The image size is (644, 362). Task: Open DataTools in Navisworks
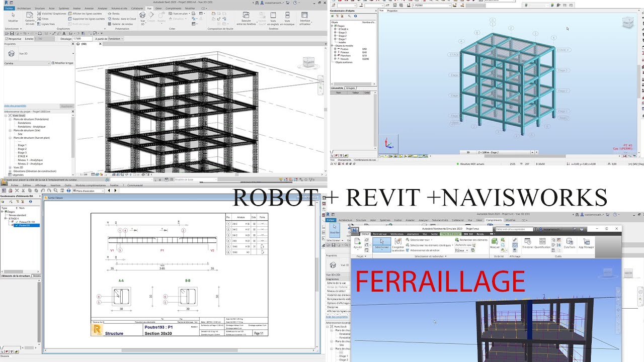pyautogui.click(x=570, y=244)
